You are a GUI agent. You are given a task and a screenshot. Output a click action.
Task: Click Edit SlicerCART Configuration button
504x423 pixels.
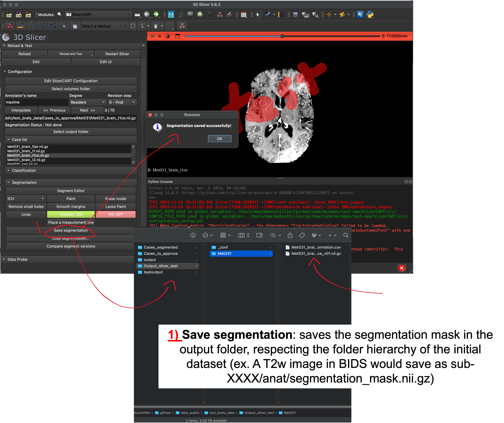click(71, 81)
